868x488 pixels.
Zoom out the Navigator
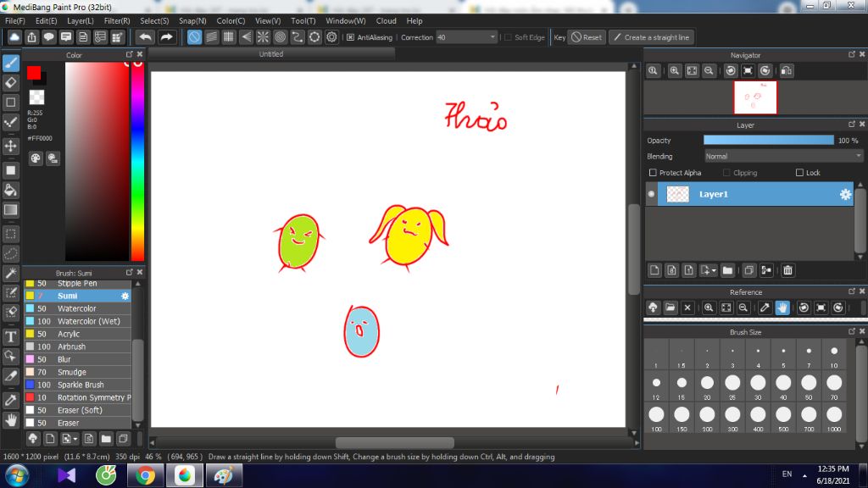point(709,70)
